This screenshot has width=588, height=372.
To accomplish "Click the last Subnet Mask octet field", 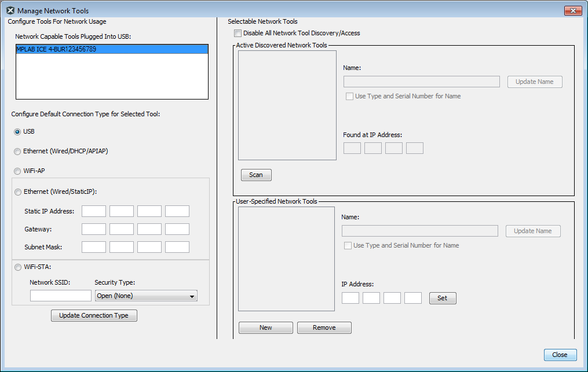I will 177,247.
